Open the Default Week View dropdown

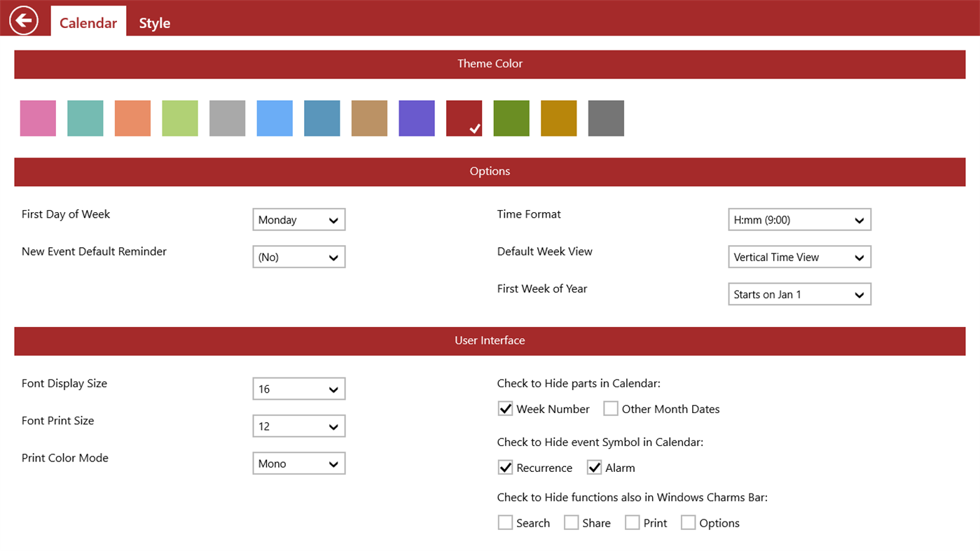point(799,257)
